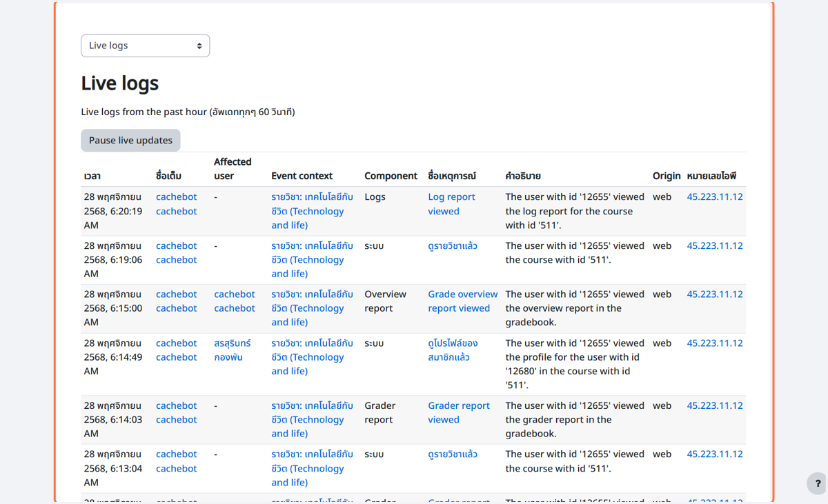
Task: Open IP address link in the 6:19:06 row
Action: tap(715, 245)
